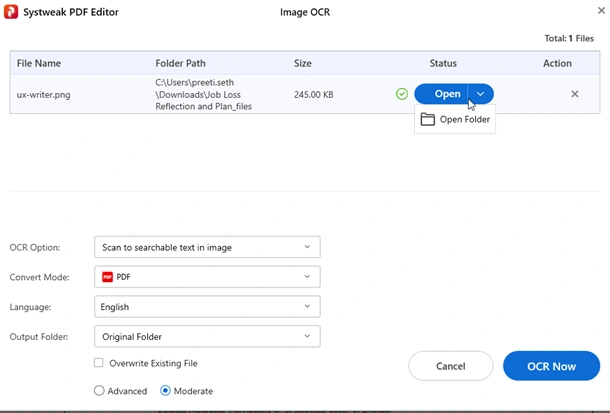Open the Convert Mode PDF dropdown
The image size is (610, 413).
coord(207,277)
